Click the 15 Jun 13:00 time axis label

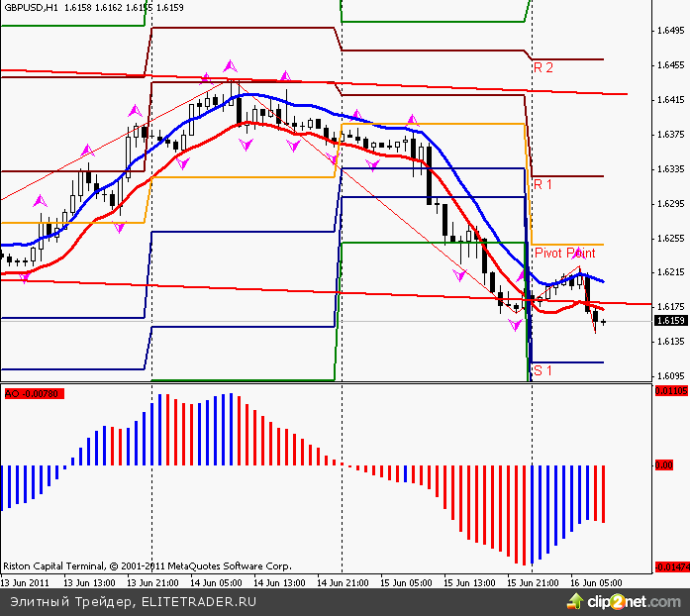[469, 582]
